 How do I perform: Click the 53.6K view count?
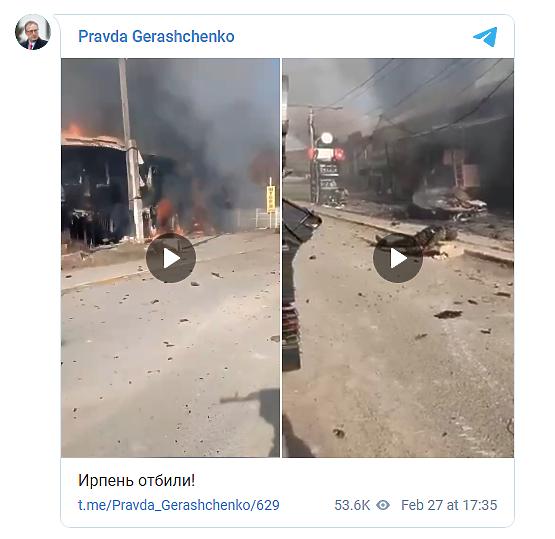pos(352,505)
